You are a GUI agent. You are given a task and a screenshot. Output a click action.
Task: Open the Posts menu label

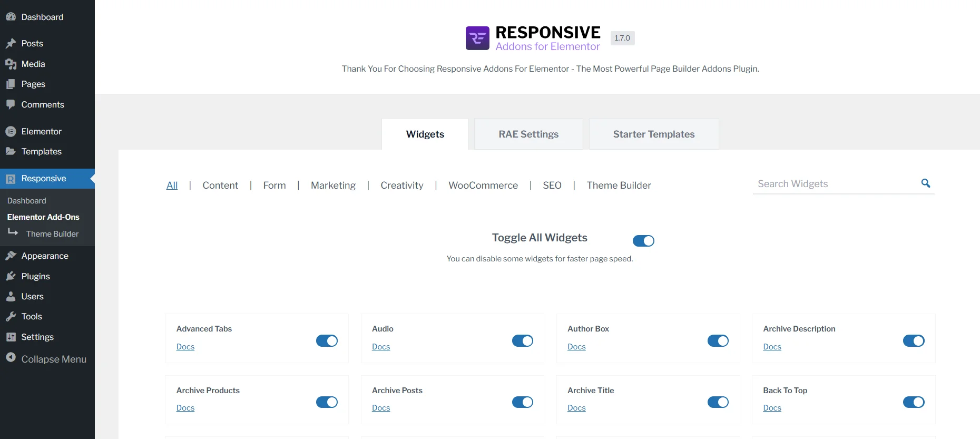[x=32, y=43]
